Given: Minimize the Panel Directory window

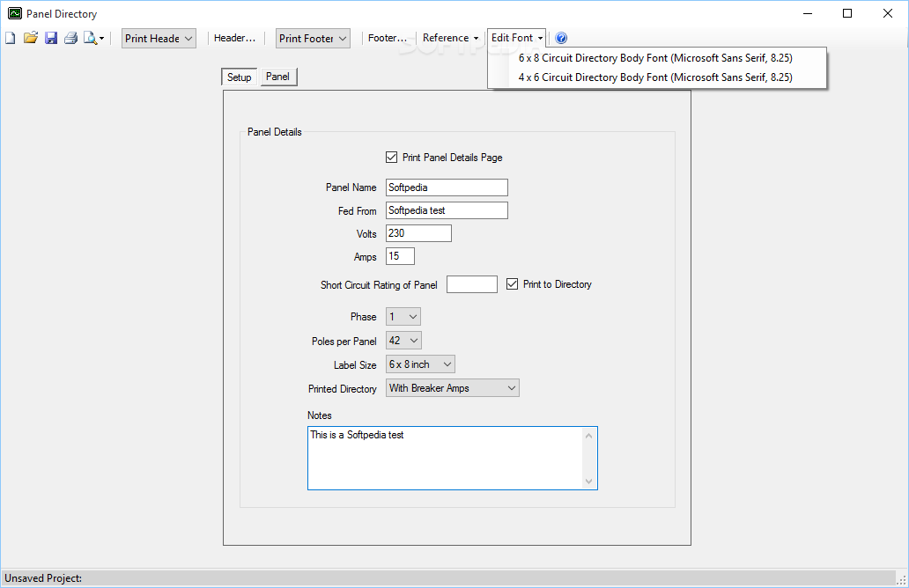Looking at the screenshot, I should point(808,13).
